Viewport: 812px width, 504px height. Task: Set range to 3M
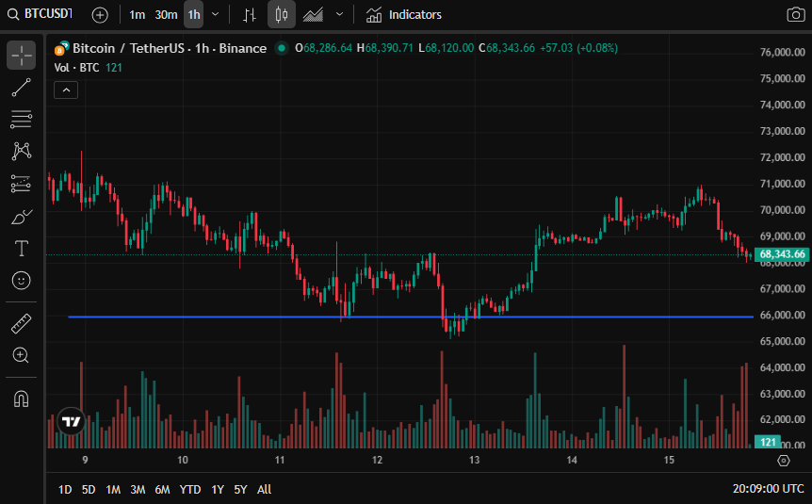tap(138, 490)
